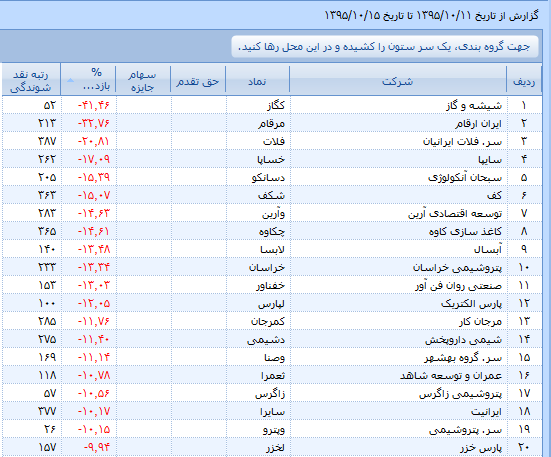Click the symbol شکف
This screenshot has height=457, width=551.
click(271, 195)
